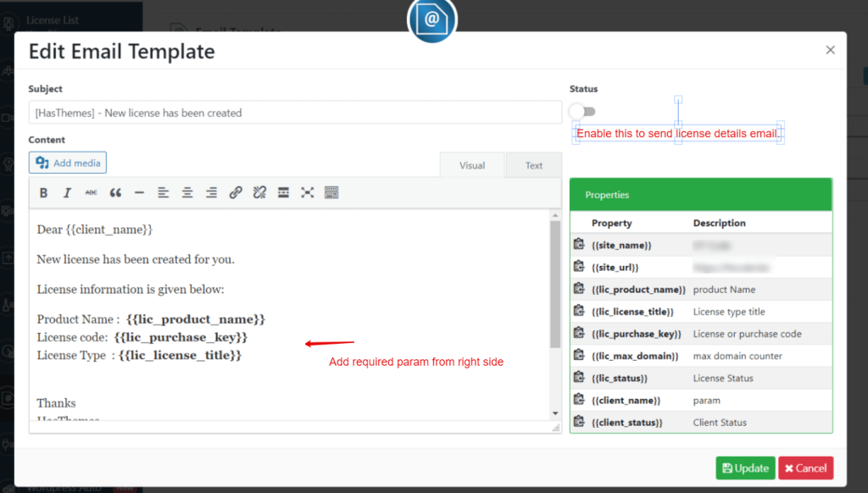Screen dimensions: 868x493
Task: Align the text left
Action: click(x=163, y=192)
